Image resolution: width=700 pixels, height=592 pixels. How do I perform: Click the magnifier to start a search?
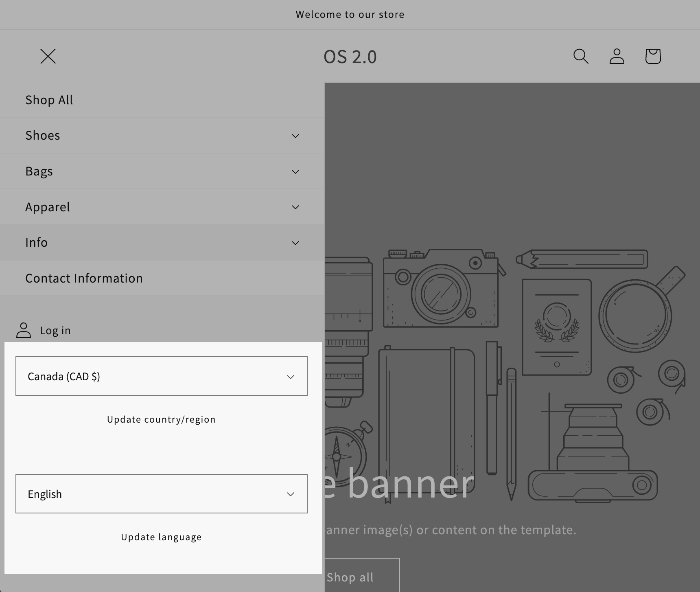click(x=581, y=57)
